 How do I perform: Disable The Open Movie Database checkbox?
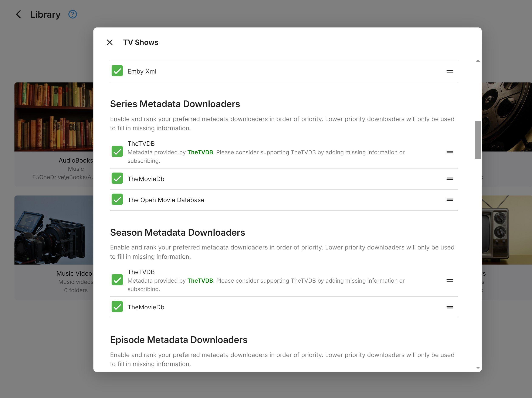click(x=117, y=199)
